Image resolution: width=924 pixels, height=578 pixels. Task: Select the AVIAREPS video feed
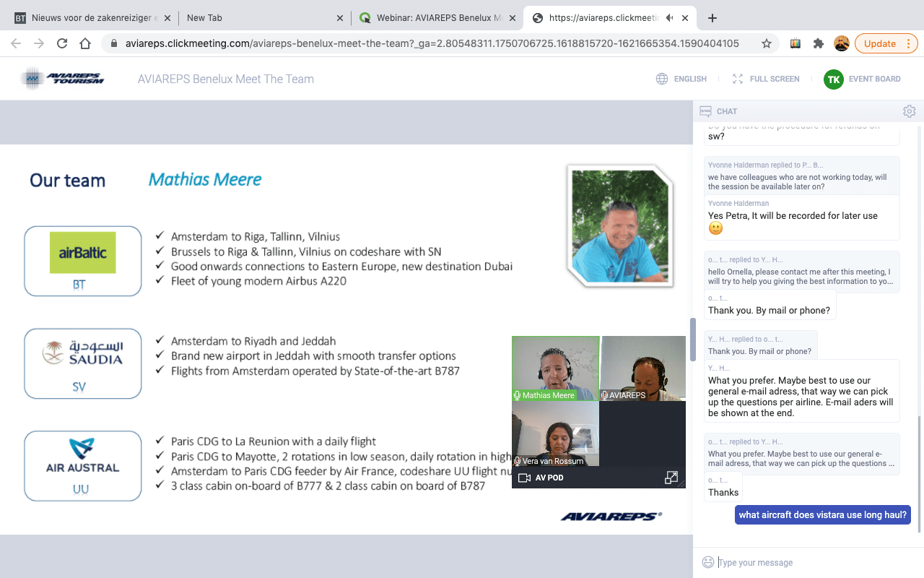[642, 368]
